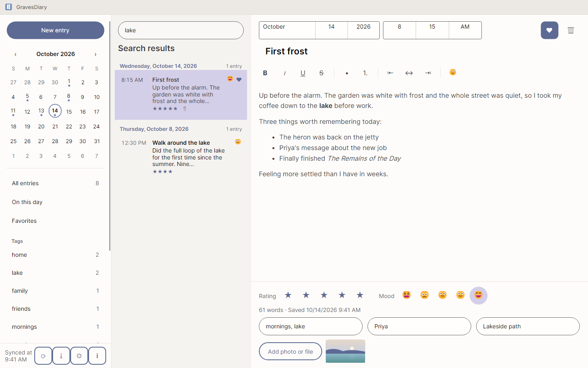Apply underline formatting

[x=303, y=73]
